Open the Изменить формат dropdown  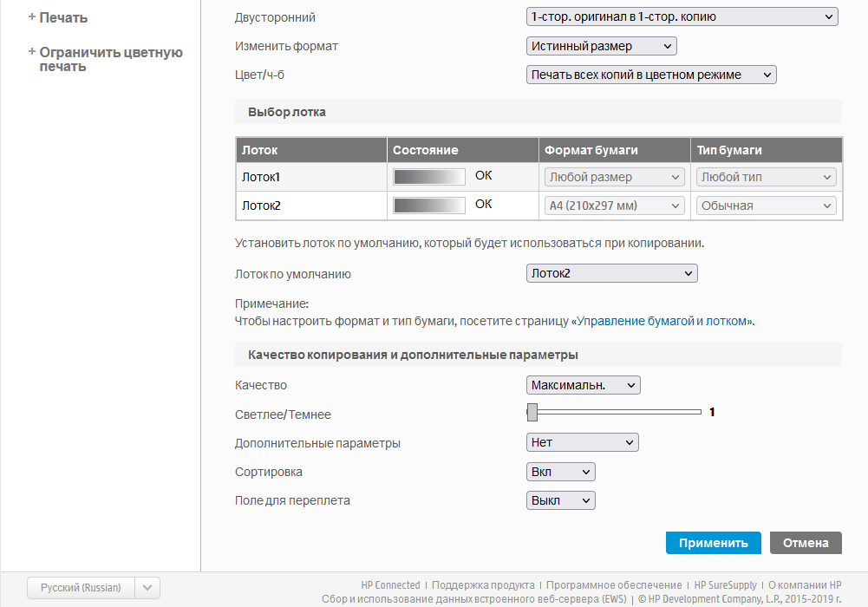601,46
